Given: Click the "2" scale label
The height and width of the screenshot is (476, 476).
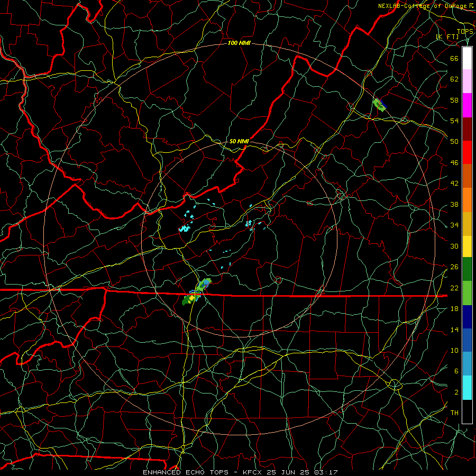Looking at the screenshot, I should [456, 392].
